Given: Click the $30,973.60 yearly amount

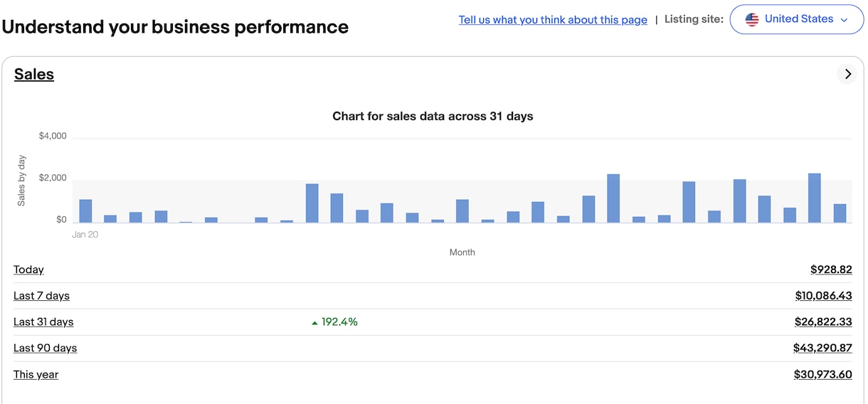Looking at the screenshot, I should pyautogui.click(x=823, y=375).
